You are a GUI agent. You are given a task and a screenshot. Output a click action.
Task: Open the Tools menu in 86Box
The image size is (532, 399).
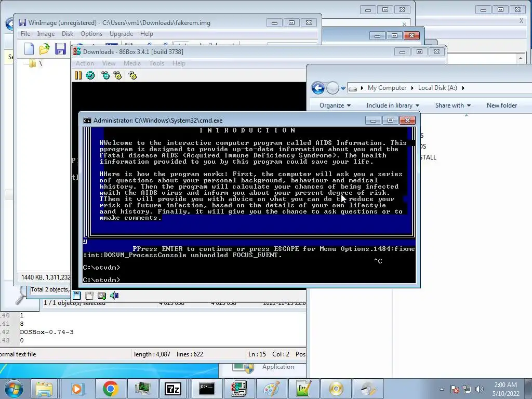tap(156, 63)
